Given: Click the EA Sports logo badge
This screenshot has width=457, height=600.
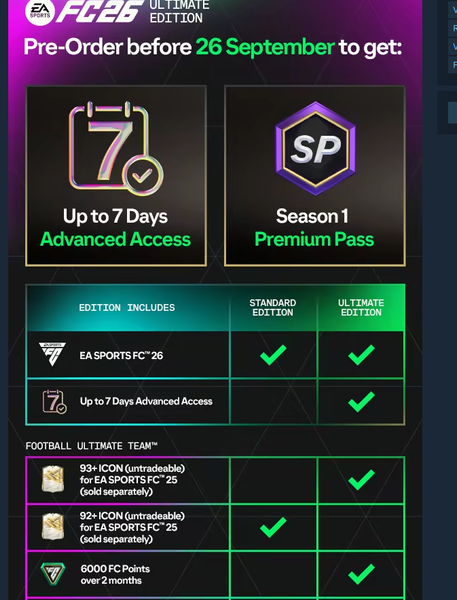Looking at the screenshot, I should tap(40, 12).
